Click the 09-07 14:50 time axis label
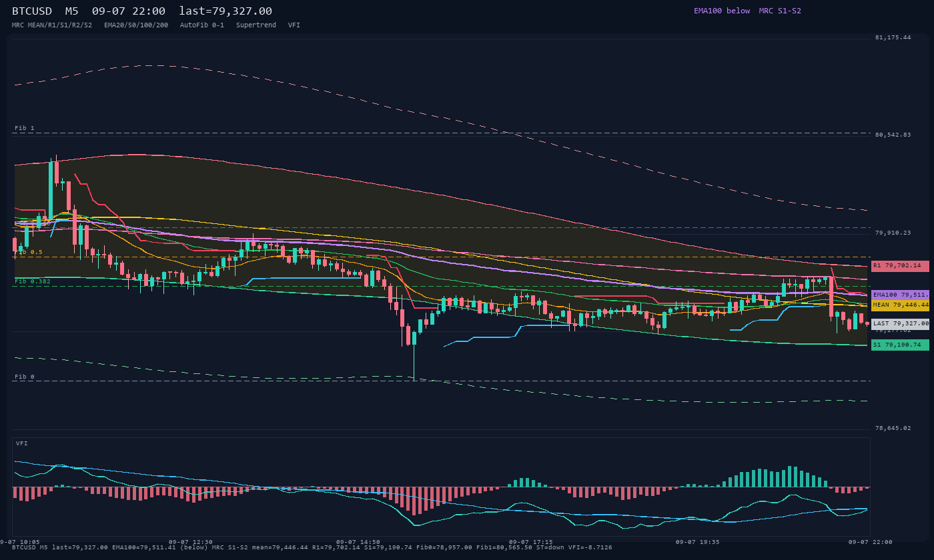Viewport: 934px width, 560px height. click(358, 542)
